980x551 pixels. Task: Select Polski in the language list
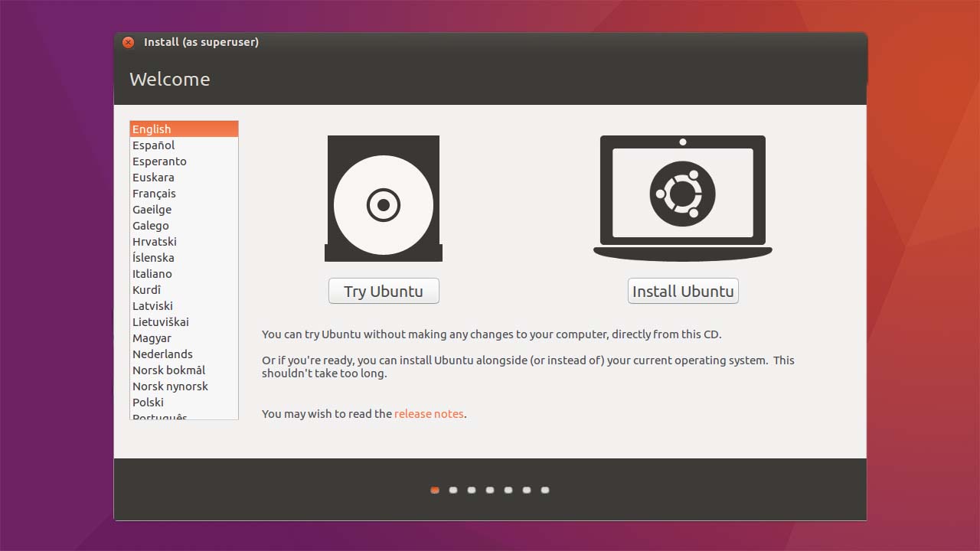tap(185, 402)
